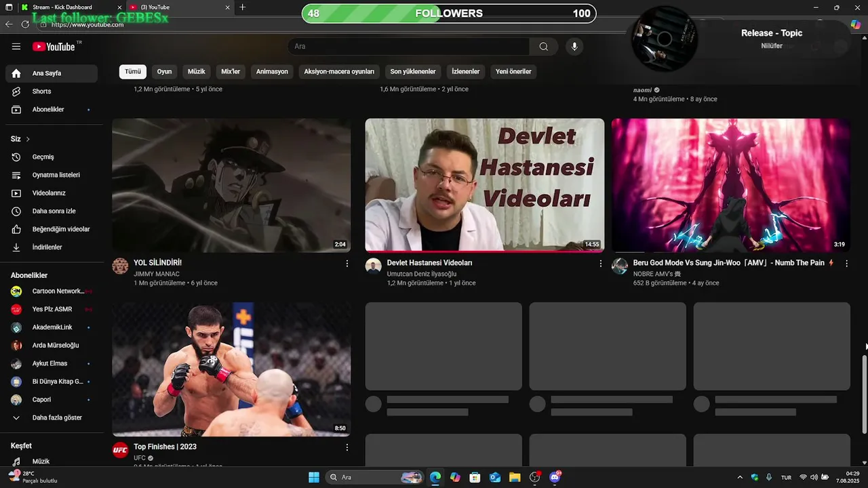The image size is (868, 488).
Task: Show hidden system tray icons
Action: 740,477
